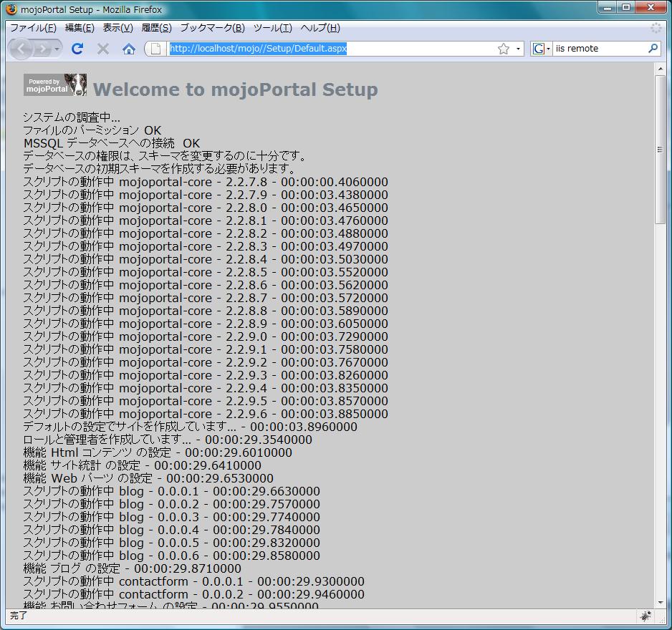Screen dimensions: 672x630
Task: Open the ツール(T) menu
Action: coord(272,28)
